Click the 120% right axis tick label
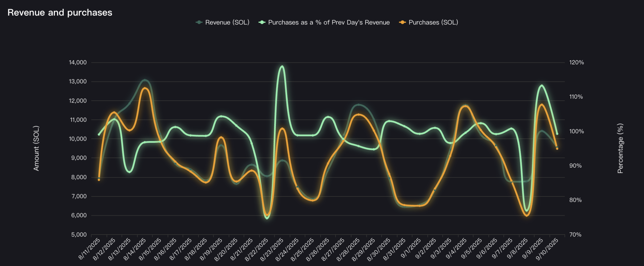 [x=576, y=62]
